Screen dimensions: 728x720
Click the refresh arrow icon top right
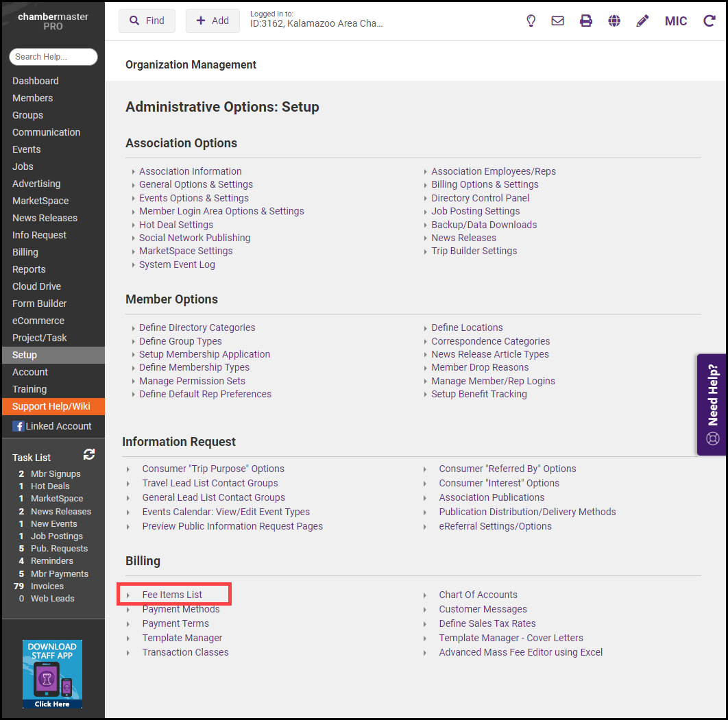pos(709,21)
